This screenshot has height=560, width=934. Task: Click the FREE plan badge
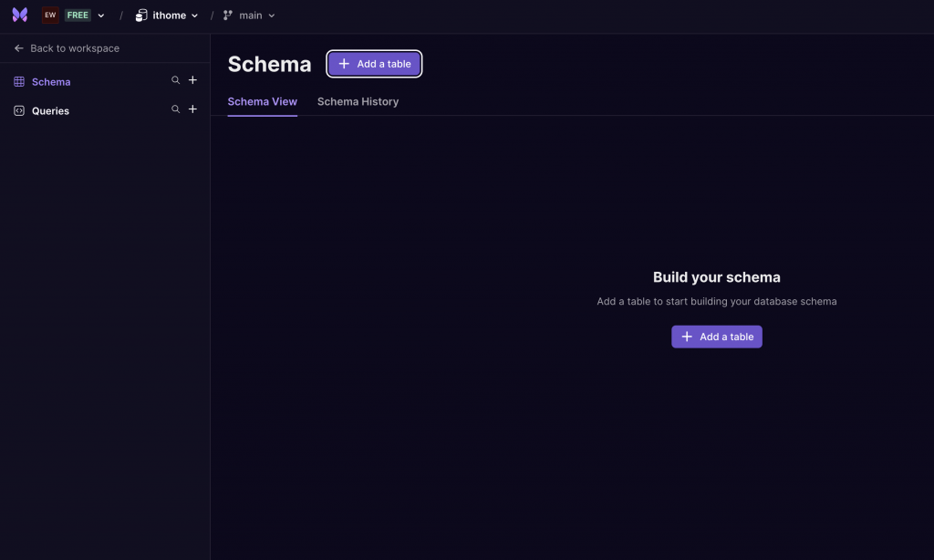click(x=78, y=16)
